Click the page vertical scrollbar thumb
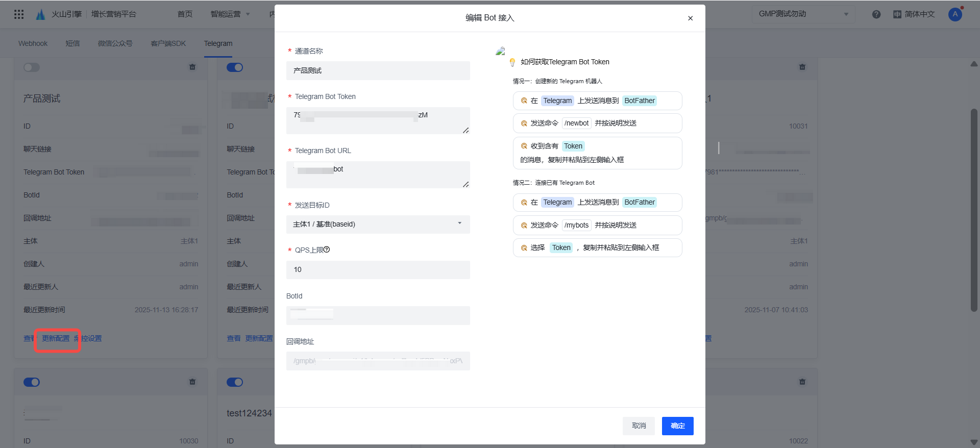The height and width of the screenshot is (448, 980). (x=974, y=209)
